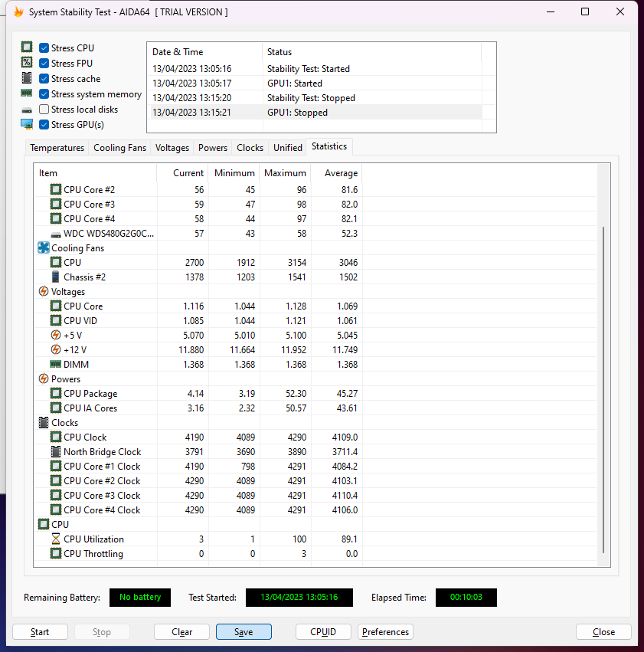
Task: Go to the Powers tab
Action: click(213, 148)
